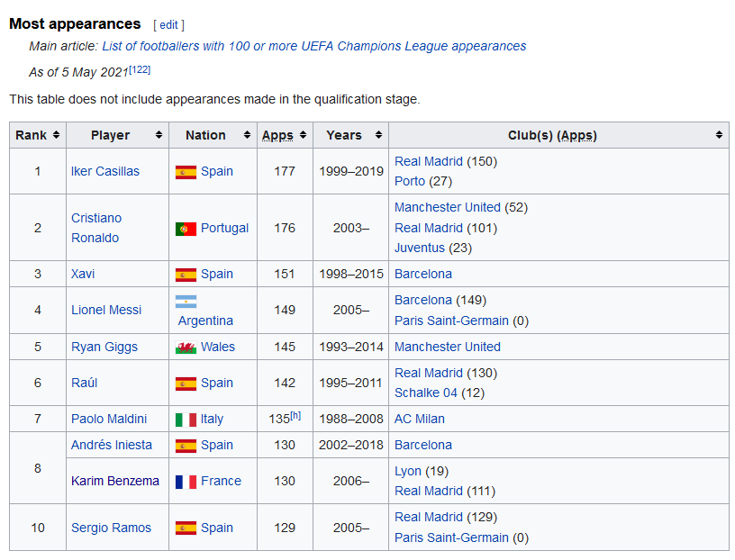Click the Portugal flag icon
The image size is (735, 560).
tap(186, 229)
